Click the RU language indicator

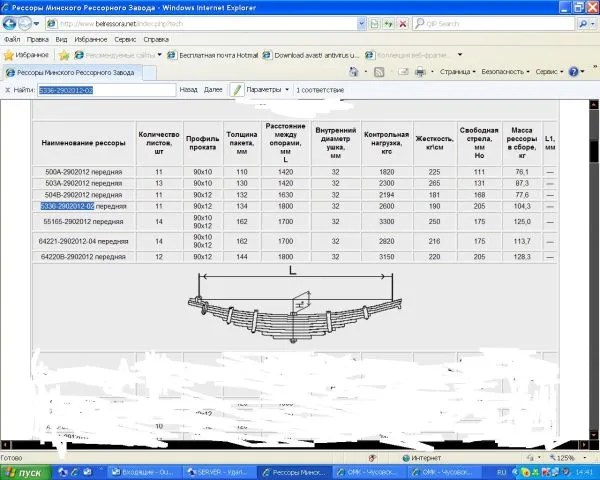[x=501, y=472]
